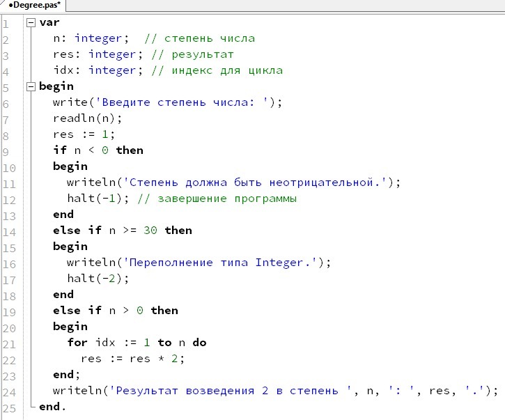Click line number 1 in gutter
The height and width of the screenshot is (420, 505).
point(6,24)
